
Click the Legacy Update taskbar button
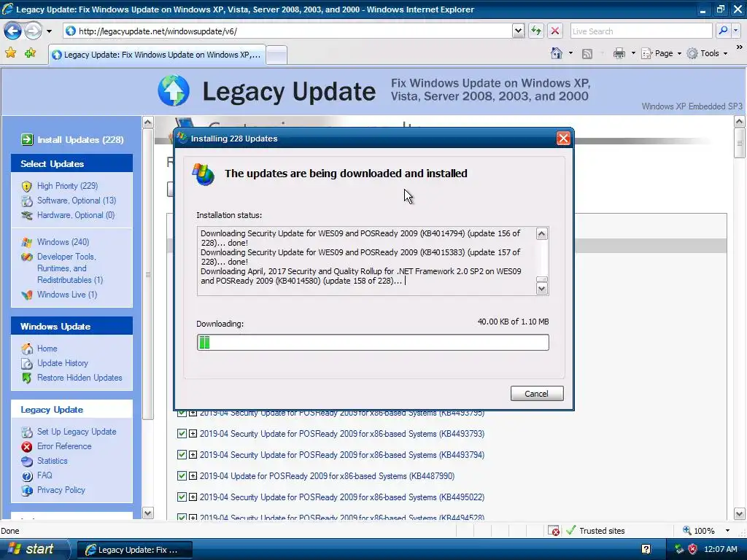[x=134, y=550]
